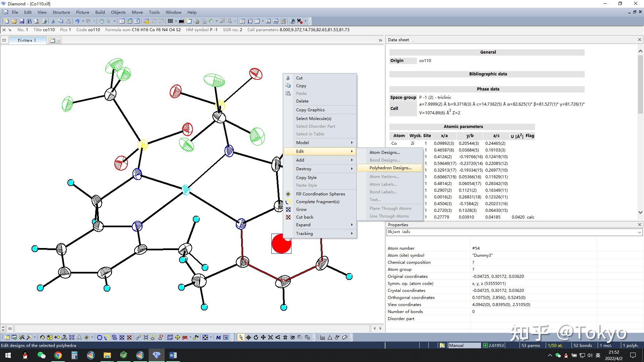Screen dimensions: 644x362
Task: Click the Fe atom designs icon
Action: click(196, 337)
